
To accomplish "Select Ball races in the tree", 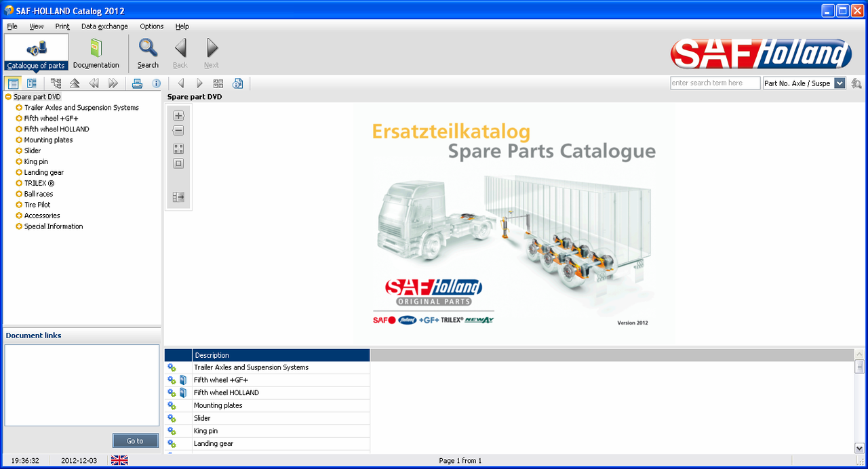I will (x=39, y=194).
